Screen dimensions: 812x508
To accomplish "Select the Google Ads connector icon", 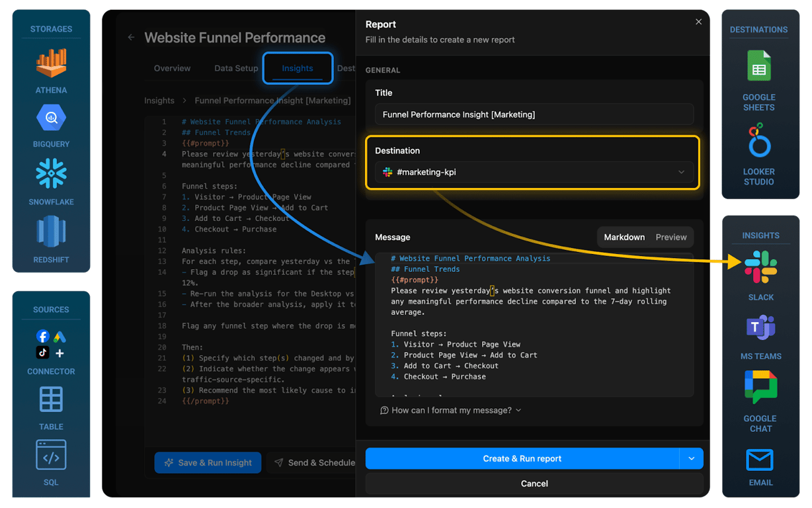I will point(60,337).
